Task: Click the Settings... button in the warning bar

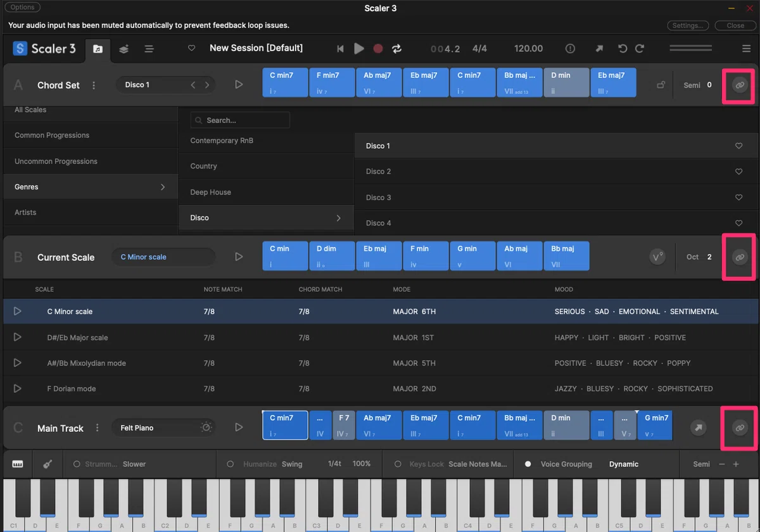Action: click(x=688, y=25)
